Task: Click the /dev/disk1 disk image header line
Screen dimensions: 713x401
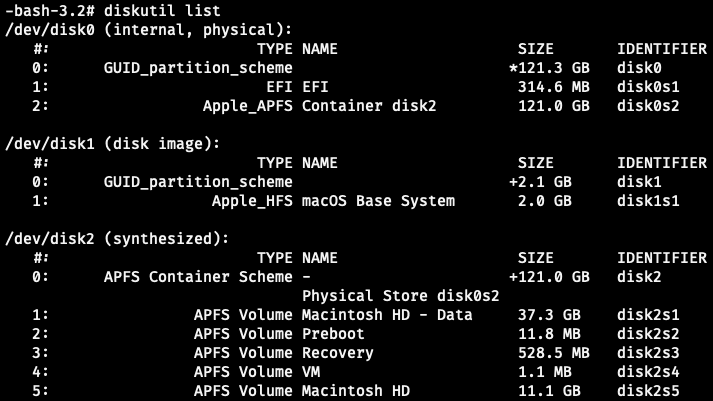Action: (113, 143)
